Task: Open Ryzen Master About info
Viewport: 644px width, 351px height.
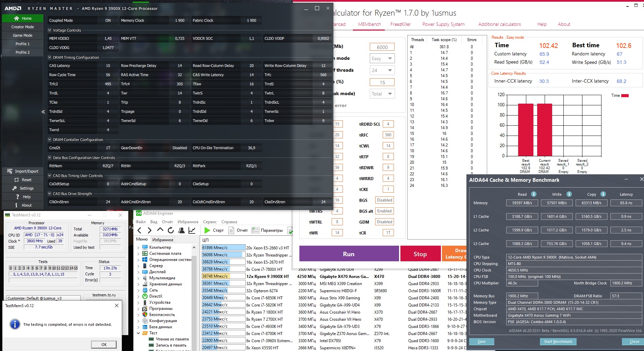Action: [23, 205]
